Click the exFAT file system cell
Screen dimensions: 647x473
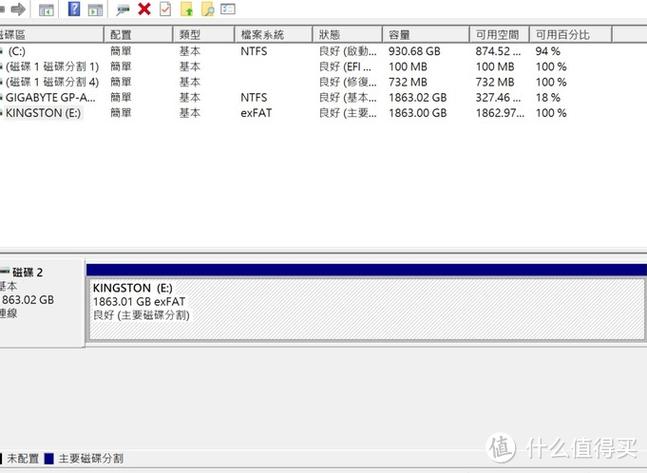pos(256,113)
